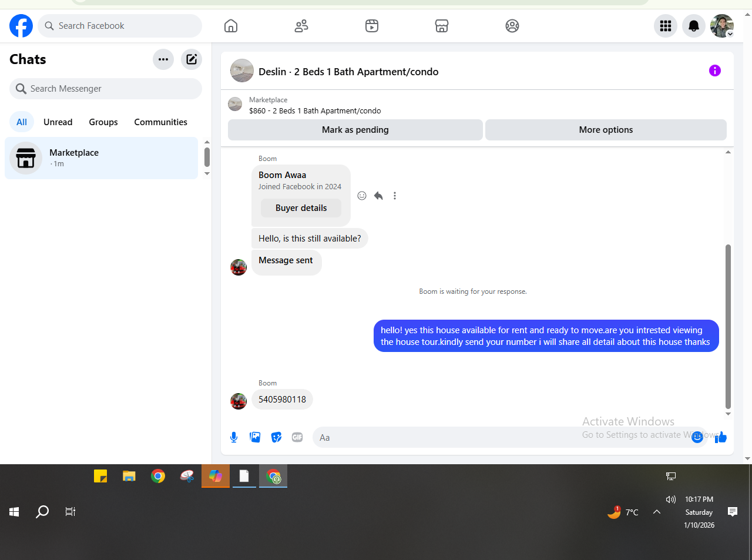Screen dimensions: 752x560
Task: Click the Mark as pending button
Action: tap(355, 130)
